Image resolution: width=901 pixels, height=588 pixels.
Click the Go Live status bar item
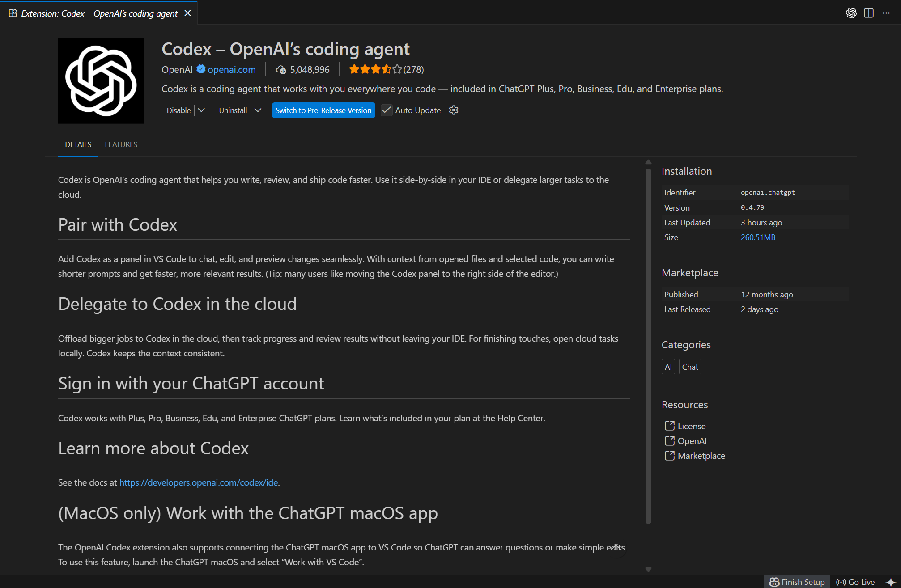(x=855, y=582)
